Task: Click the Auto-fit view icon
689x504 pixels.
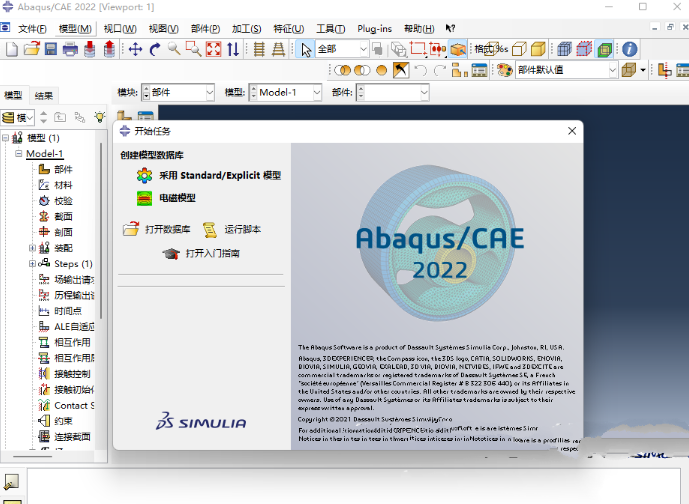Action: tap(213, 49)
